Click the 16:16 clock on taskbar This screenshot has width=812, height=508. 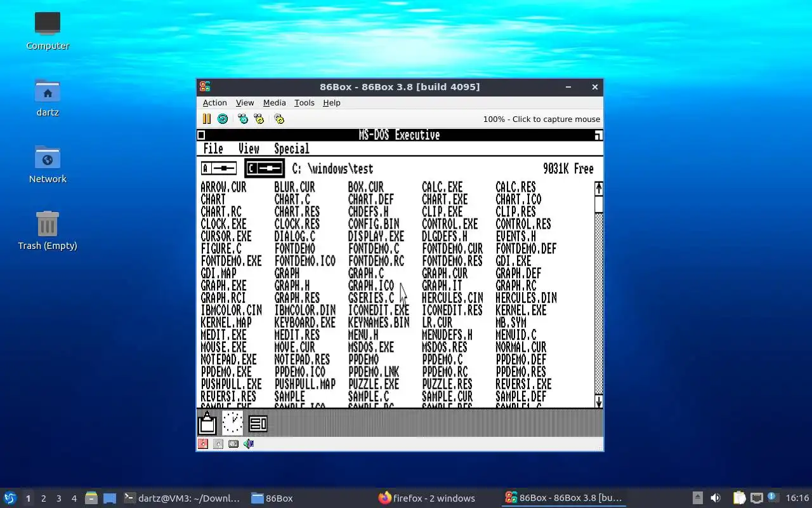click(x=797, y=498)
